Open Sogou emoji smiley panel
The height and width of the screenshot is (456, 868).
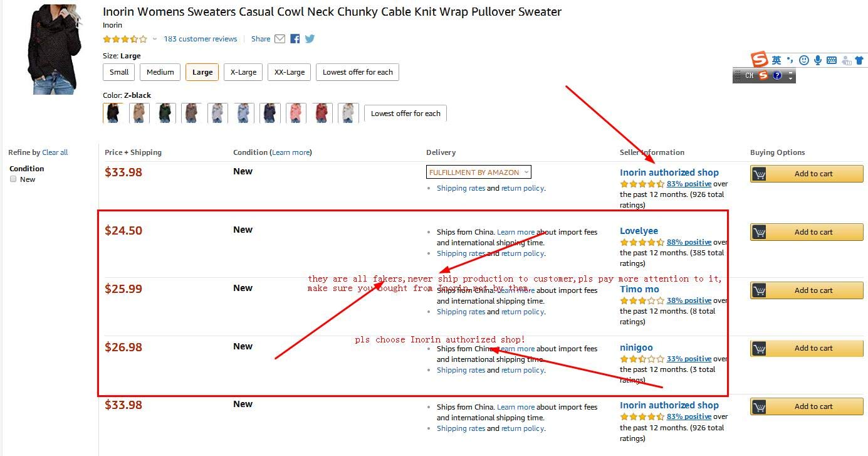pyautogui.click(x=804, y=60)
